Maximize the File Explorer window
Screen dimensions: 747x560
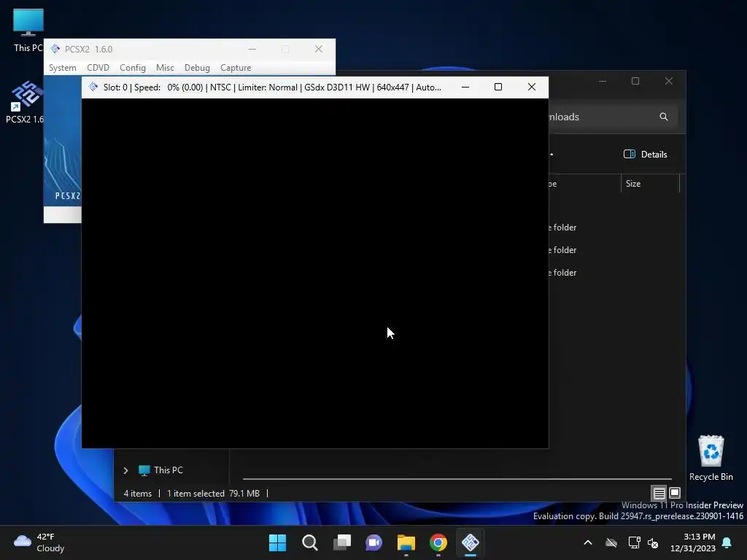click(x=635, y=81)
